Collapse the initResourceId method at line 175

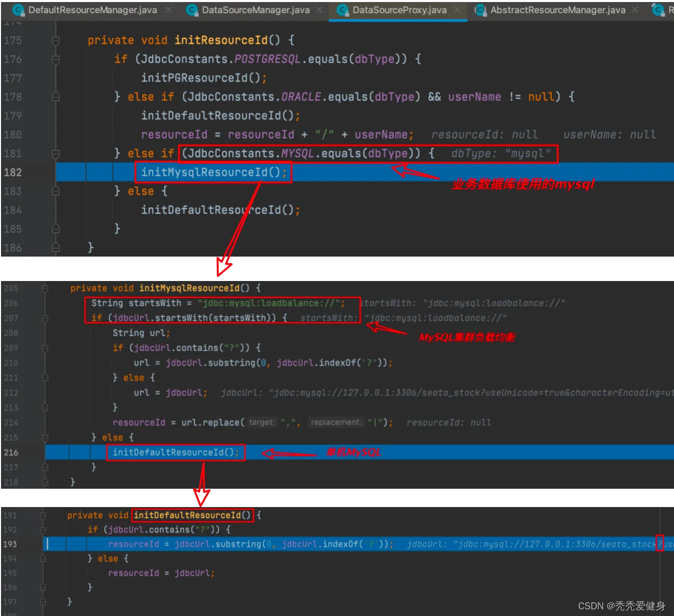[x=55, y=40]
